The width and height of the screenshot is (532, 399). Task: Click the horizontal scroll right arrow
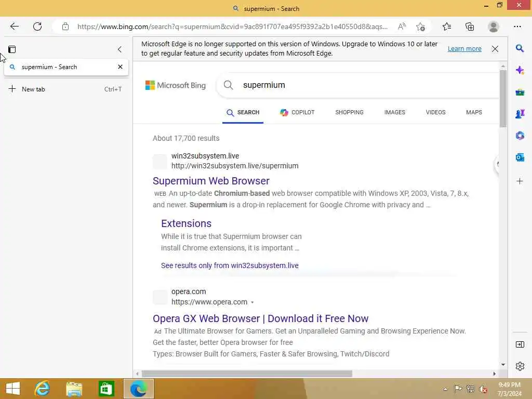click(495, 374)
